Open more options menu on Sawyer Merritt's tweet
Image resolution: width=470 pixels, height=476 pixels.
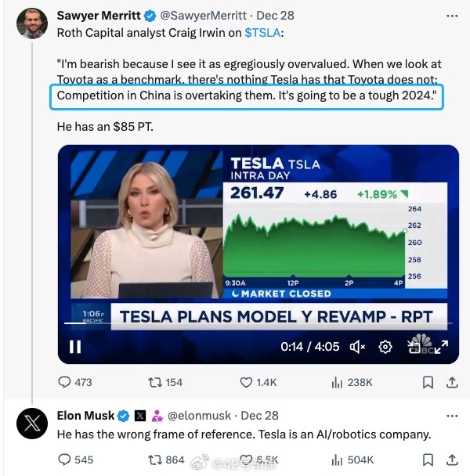coord(452,16)
